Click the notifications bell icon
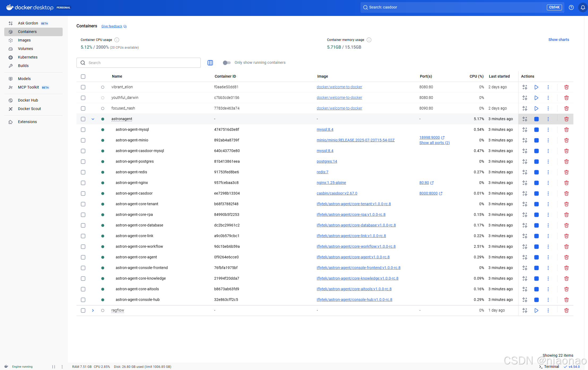The image size is (588, 370). 583,7
